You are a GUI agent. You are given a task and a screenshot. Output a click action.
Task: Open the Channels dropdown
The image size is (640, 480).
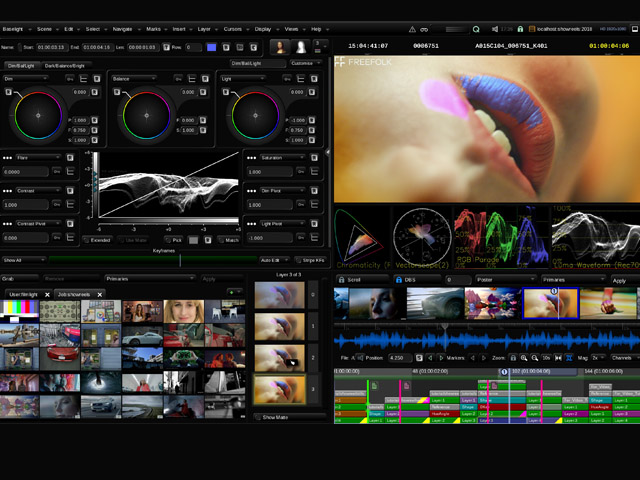click(624, 358)
